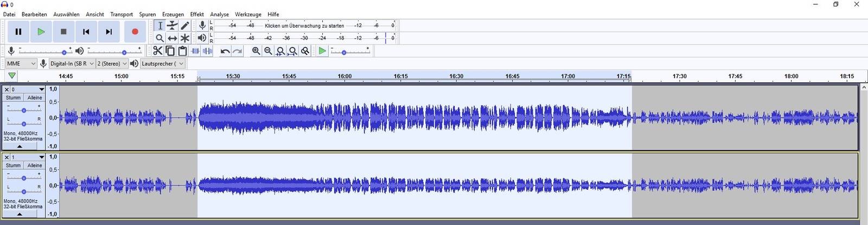This screenshot has width=868, height=225.
Task: Copy the selection with the Copy icon
Action: (x=170, y=51)
